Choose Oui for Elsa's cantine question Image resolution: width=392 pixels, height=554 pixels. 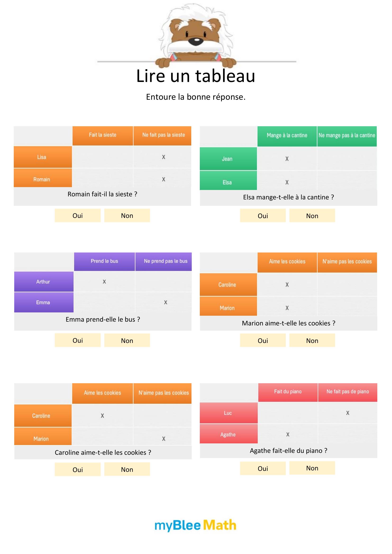click(263, 216)
